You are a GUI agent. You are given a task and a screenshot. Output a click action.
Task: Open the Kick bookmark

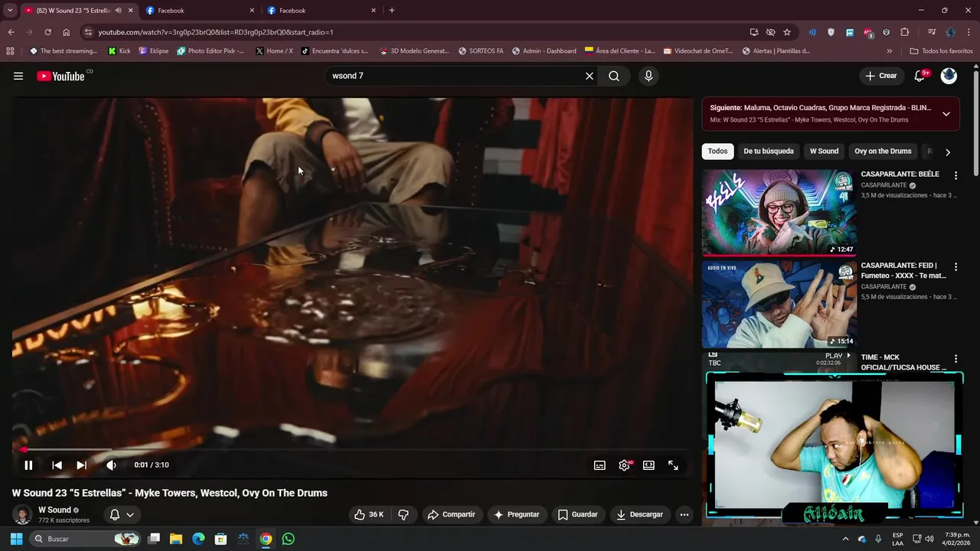point(119,51)
